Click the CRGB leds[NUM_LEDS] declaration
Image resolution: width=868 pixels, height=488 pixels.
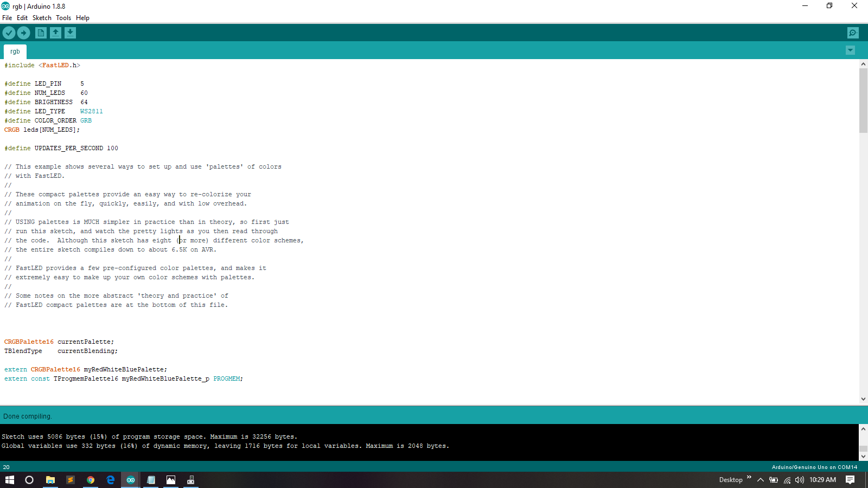pos(42,130)
